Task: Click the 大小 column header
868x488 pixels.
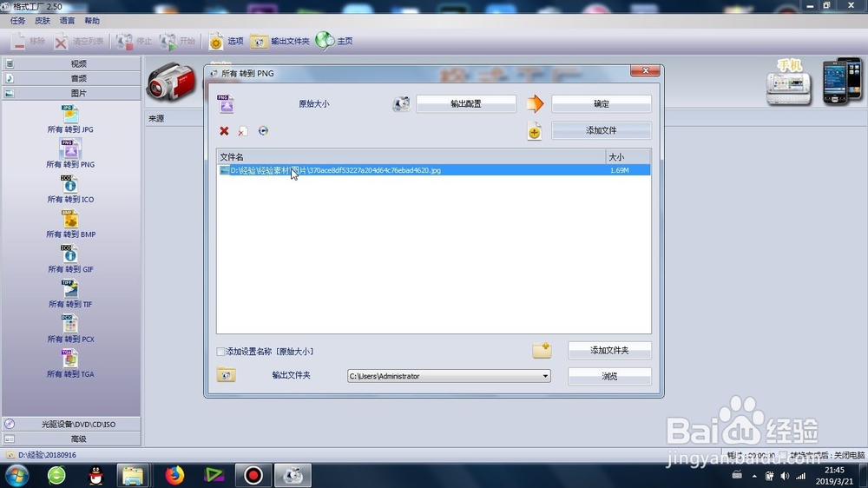Action: click(628, 157)
